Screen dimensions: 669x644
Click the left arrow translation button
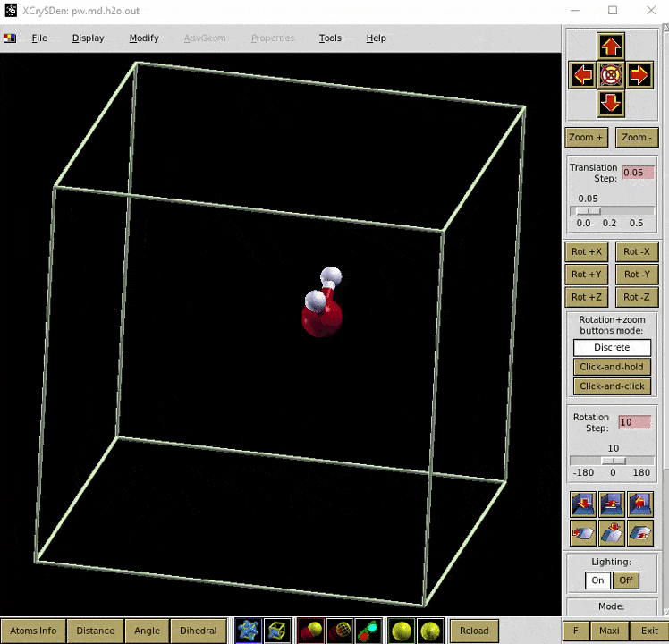[582, 74]
